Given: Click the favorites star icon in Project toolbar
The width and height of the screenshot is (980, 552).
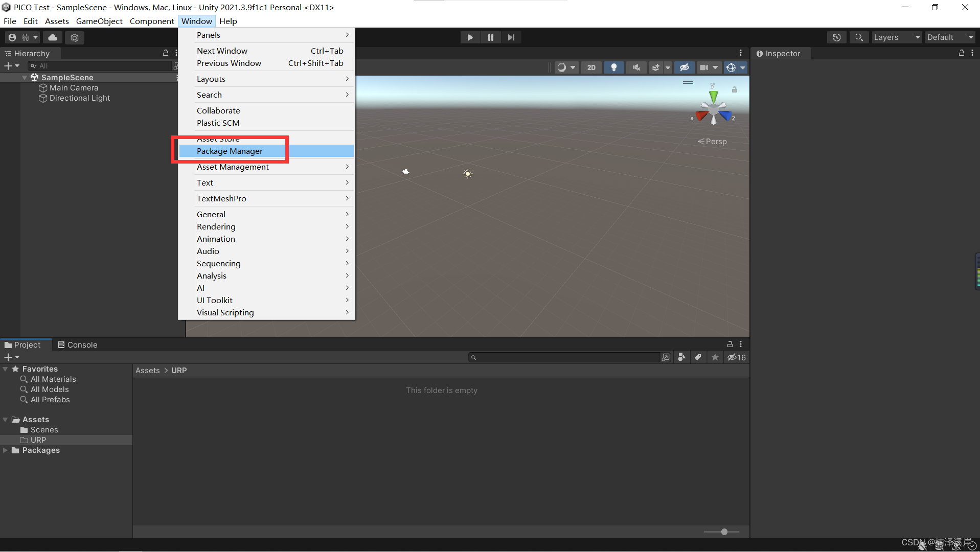Looking at the screenshot, I should click(x=715, y=357).
